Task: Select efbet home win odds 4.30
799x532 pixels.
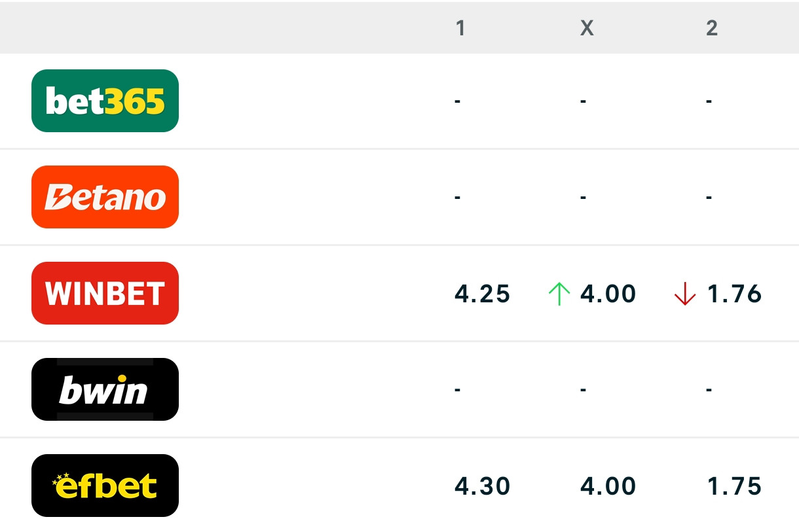Action: 482,486
